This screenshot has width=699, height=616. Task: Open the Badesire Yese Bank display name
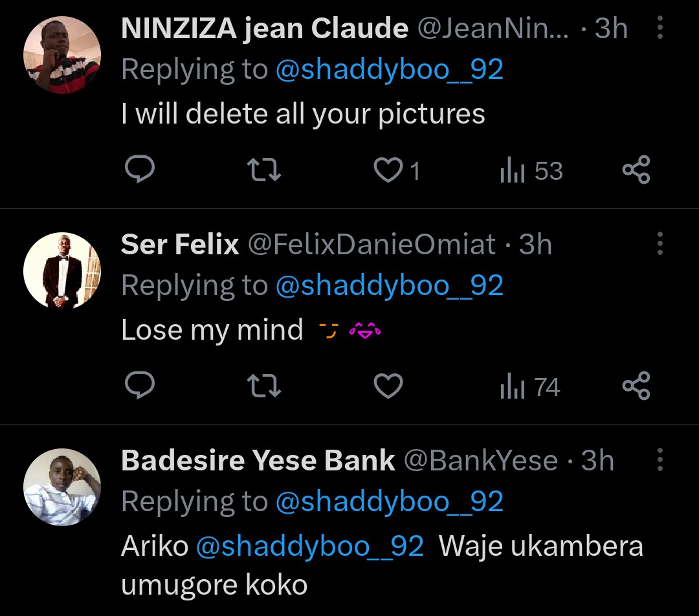(258, 461)
